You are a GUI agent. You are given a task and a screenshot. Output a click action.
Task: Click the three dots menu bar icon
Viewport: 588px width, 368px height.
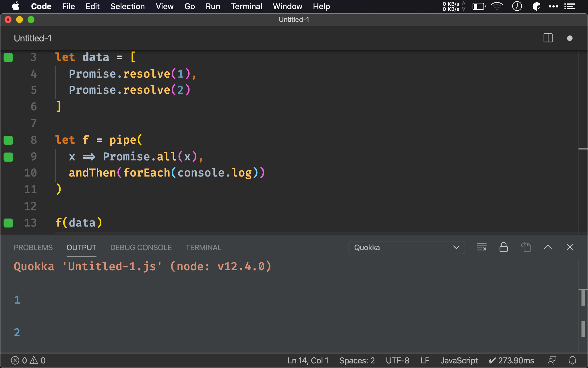(x=554, y=6)
